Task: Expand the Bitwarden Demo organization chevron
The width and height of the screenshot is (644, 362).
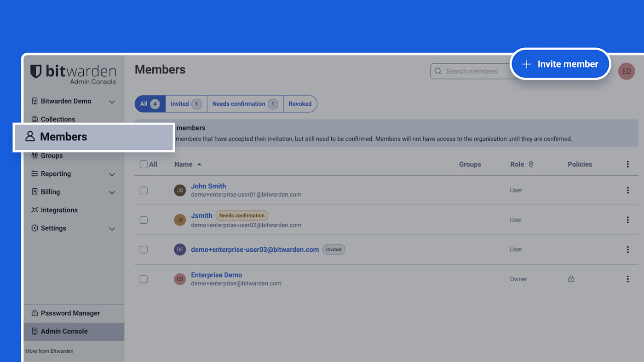Action: (112, 102)
